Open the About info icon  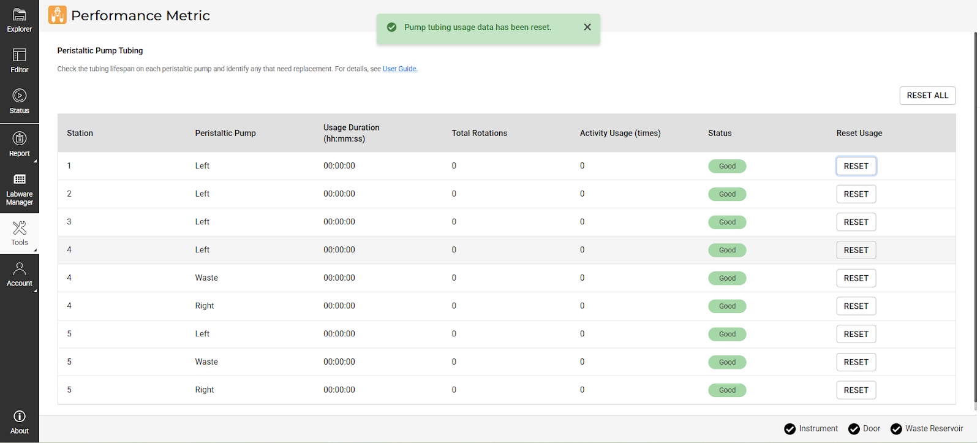[20, 422]
